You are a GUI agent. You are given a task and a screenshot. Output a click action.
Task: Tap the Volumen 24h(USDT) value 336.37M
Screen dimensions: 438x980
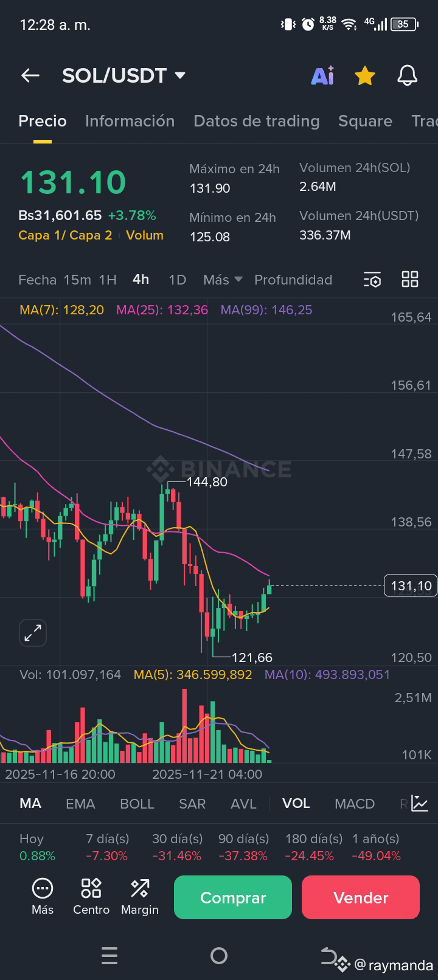(325, 235)
